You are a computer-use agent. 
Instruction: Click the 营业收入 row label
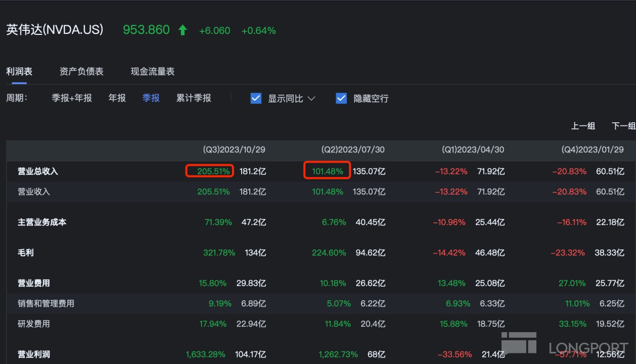click(34, 192)
